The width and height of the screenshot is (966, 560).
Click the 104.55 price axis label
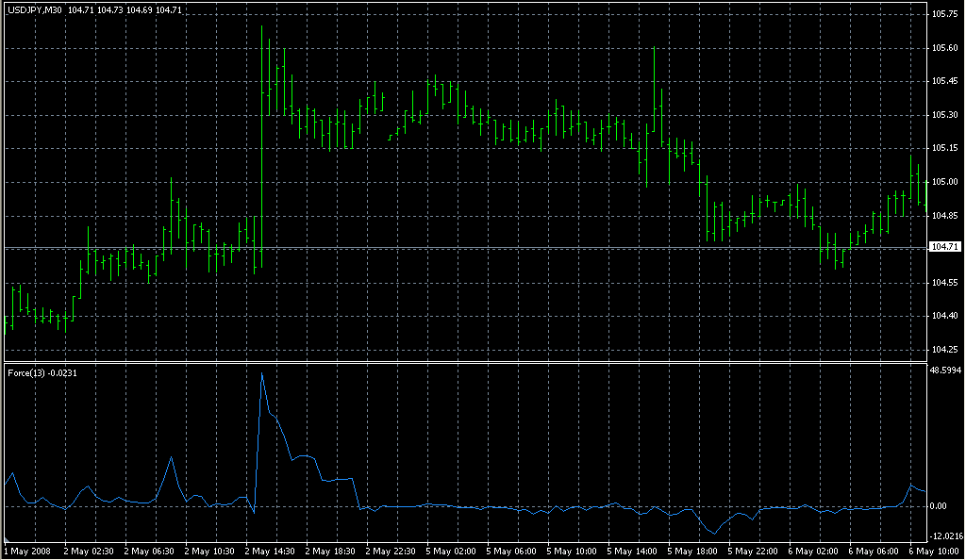pyautogui.click(x=945, y=283)
